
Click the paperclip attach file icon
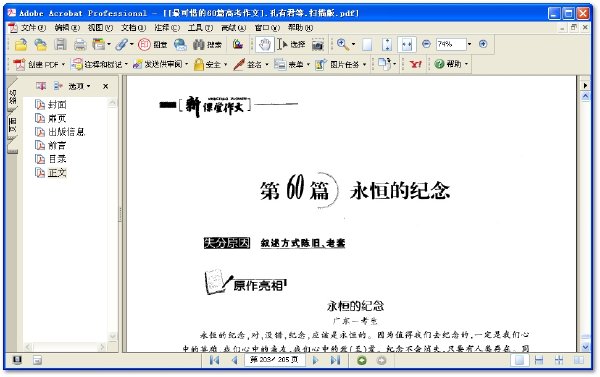(122, 45)
